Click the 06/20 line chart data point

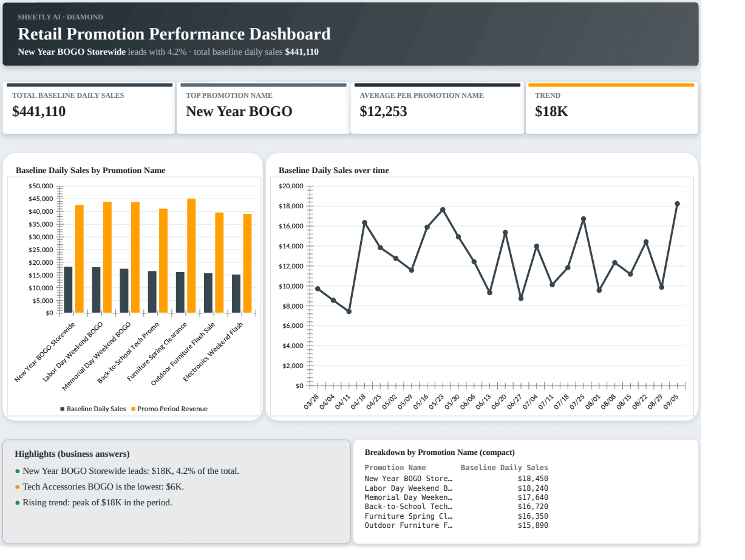point(505,233)
